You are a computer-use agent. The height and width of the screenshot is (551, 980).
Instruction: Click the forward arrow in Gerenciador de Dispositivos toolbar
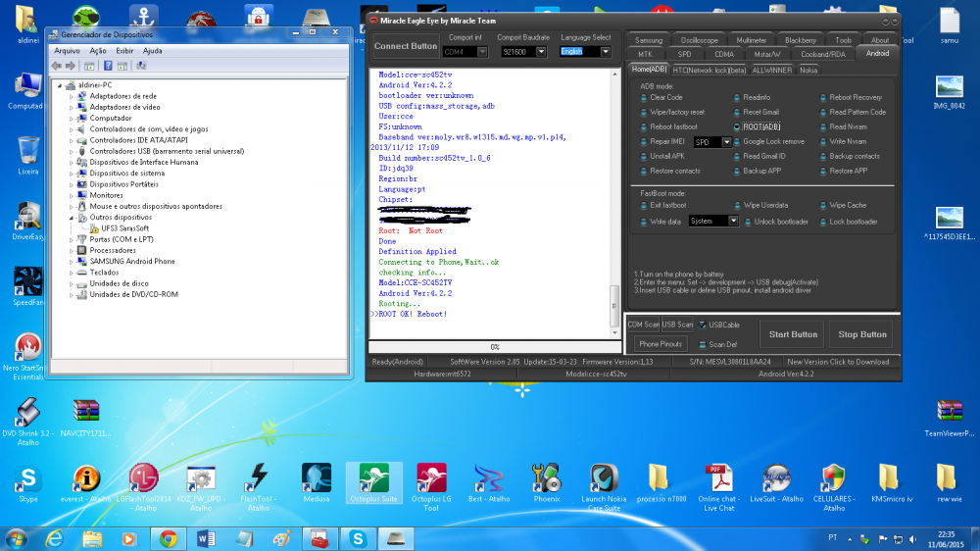click(71, 66)
